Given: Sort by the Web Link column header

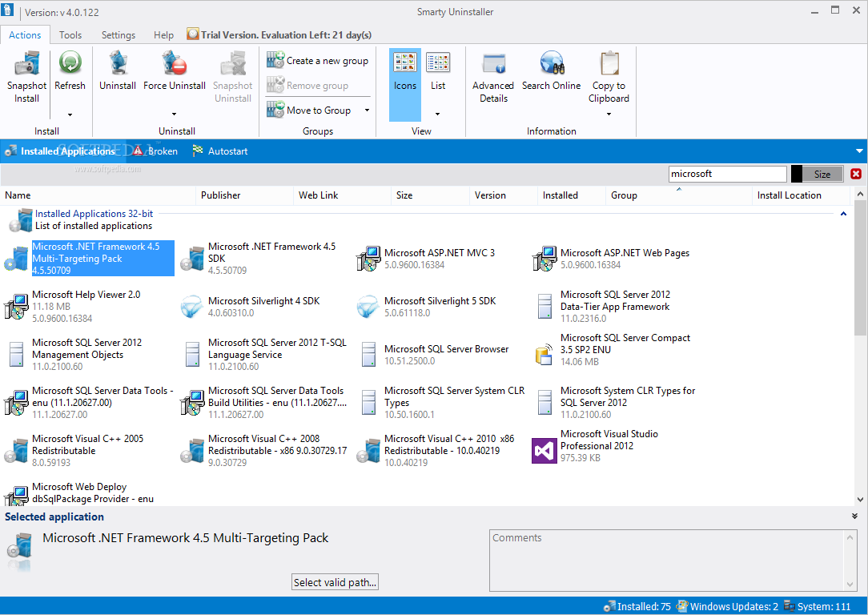Looking at the screenshot, I should tap(342, 195).
